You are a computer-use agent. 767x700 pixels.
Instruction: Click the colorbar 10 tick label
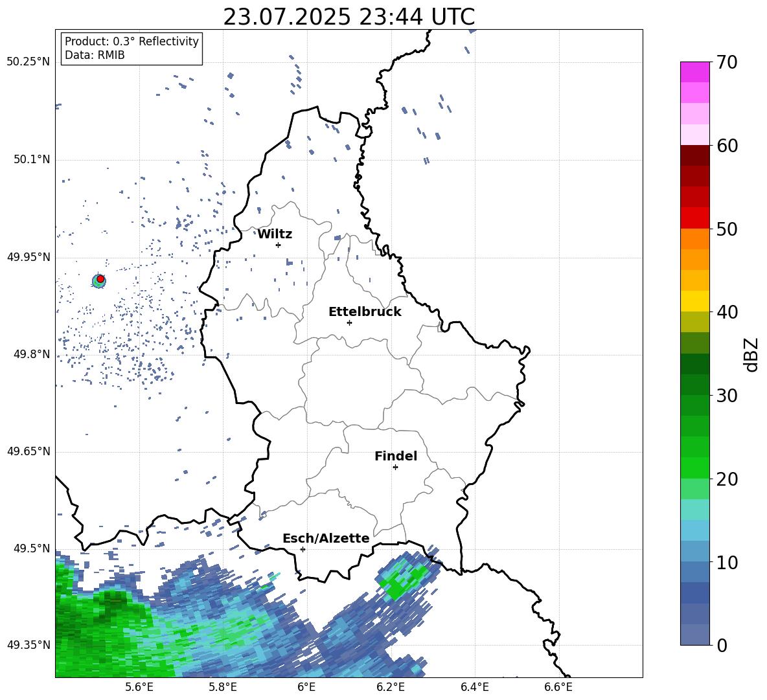click(x=727, y=562)
